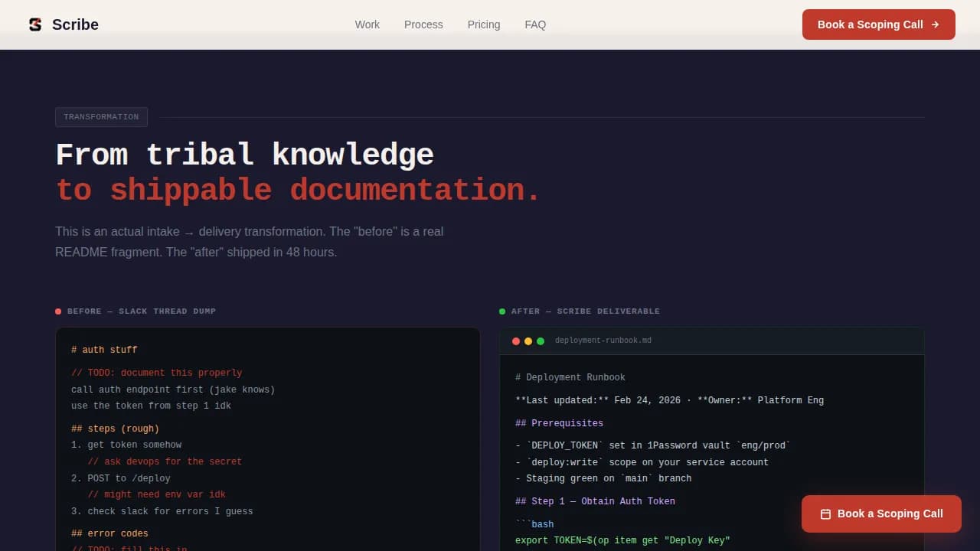Click '3. check slack for errors I guess'

(x=162, y=511)
